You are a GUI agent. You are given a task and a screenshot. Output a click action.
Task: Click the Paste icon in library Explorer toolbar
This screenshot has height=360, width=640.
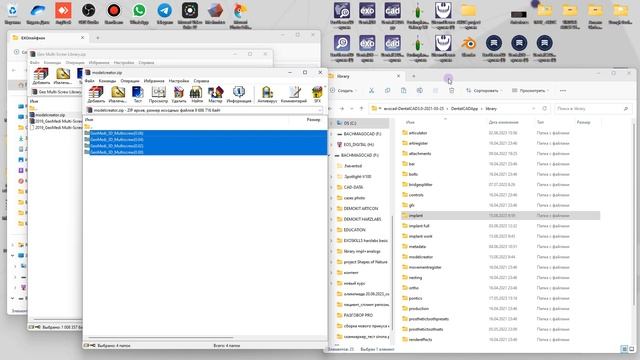click(403, 91)
